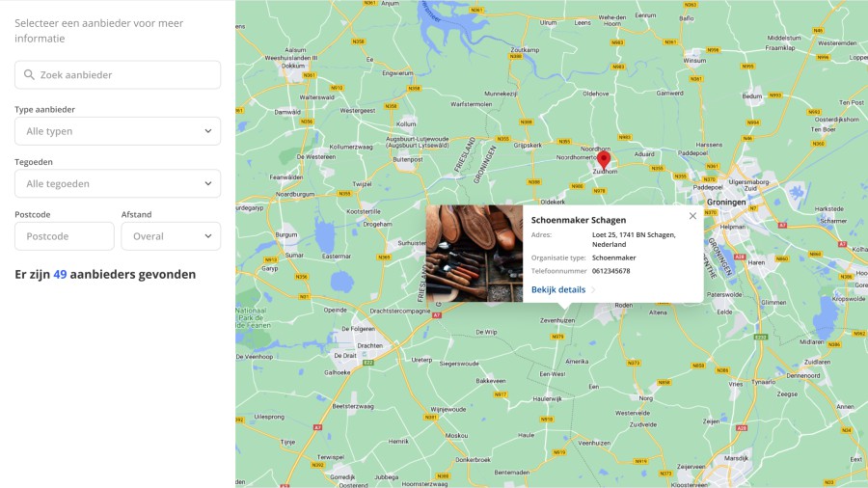Click the A28 highway shield near Zeijen

(x=742, y=427)
